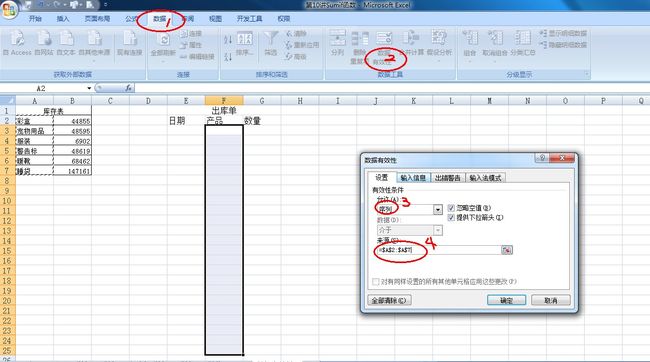Screen dimensions: 650x362
Task: Click the 库存表 title cell
Action: 53,111
